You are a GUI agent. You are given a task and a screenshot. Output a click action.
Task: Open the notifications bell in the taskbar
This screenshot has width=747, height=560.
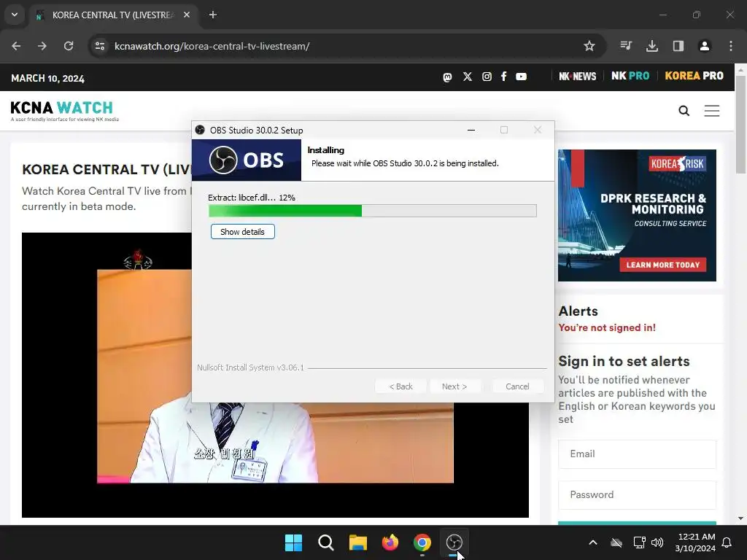(727, 542)
